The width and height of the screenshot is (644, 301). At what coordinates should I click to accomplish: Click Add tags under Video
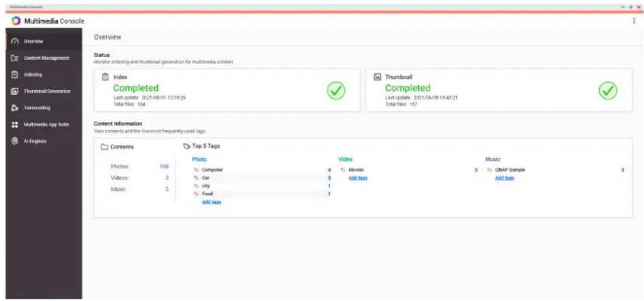click(357, 178)
